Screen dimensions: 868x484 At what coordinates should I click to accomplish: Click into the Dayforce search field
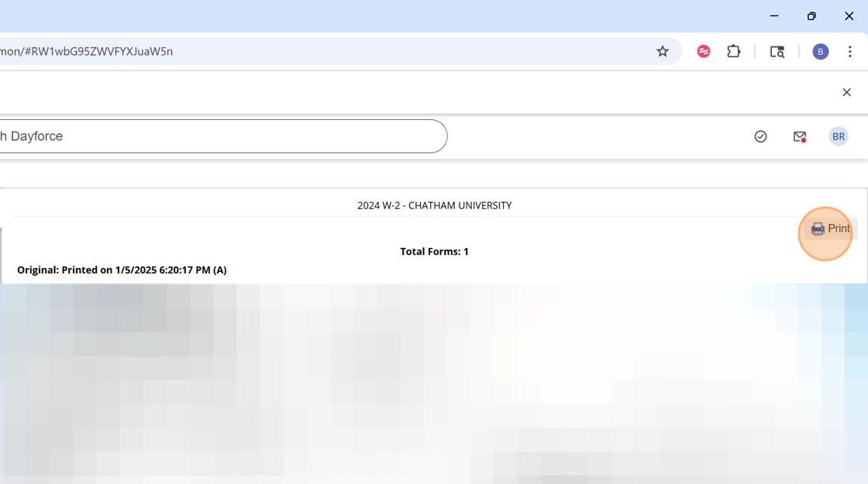(x=223, y=136)
